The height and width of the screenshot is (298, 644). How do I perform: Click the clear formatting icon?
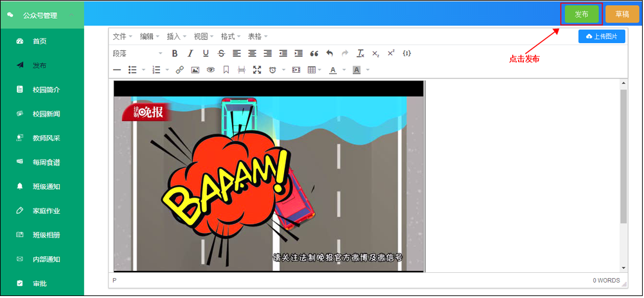pos(361,53)
